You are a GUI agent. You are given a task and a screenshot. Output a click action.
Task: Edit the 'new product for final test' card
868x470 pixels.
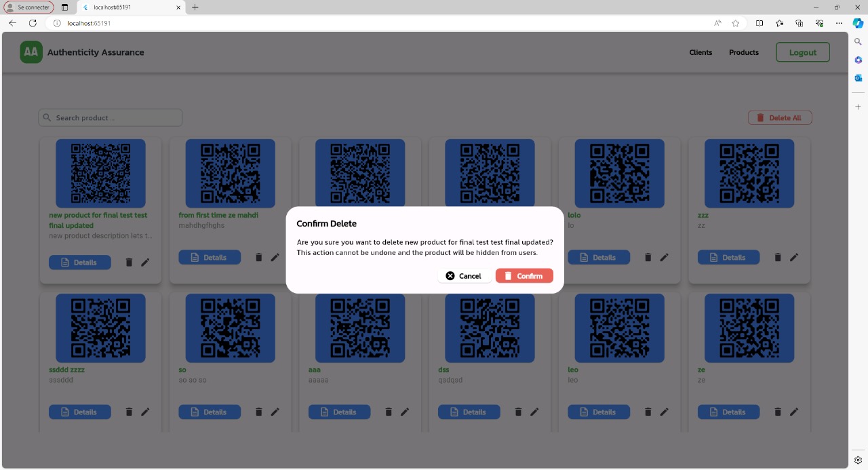(145, 262)
